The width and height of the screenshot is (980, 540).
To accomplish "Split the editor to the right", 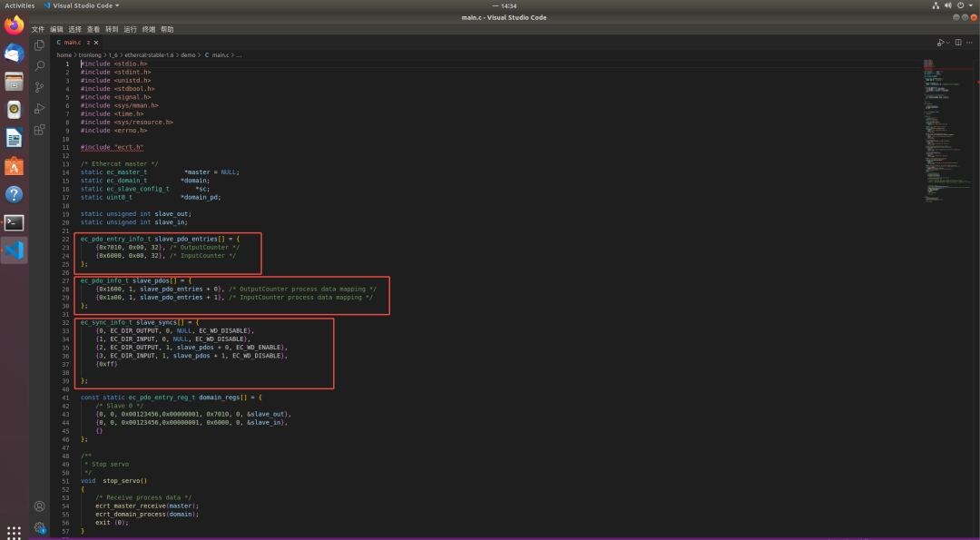I will click(958, 43).
